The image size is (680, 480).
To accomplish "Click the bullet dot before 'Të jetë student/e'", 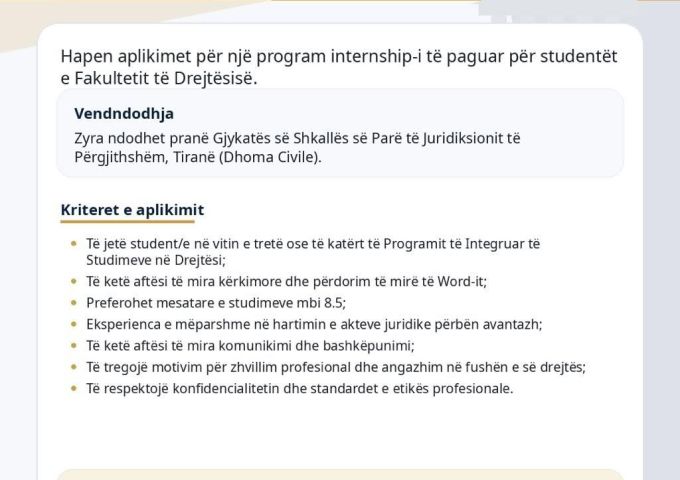I will pyautogui.click(x=74, y=244).
